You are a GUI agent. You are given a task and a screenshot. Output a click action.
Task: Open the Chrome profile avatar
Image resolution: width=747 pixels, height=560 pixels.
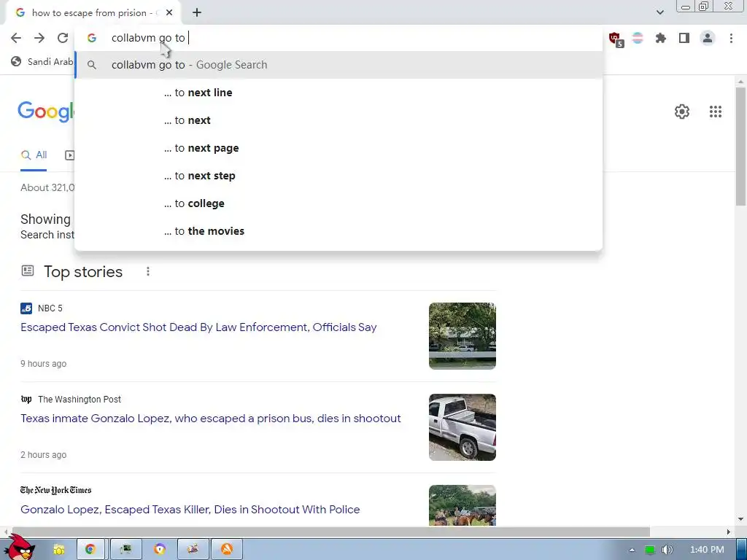tap(708, 38)
